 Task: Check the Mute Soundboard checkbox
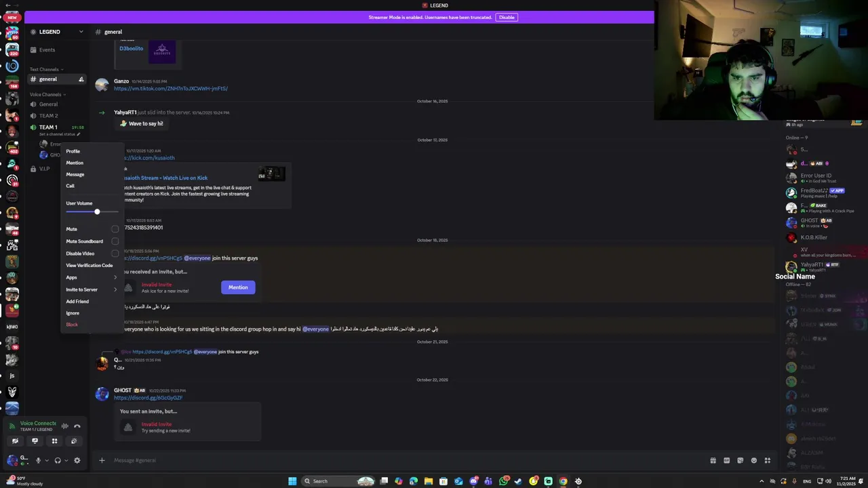[x=115, y=241]
